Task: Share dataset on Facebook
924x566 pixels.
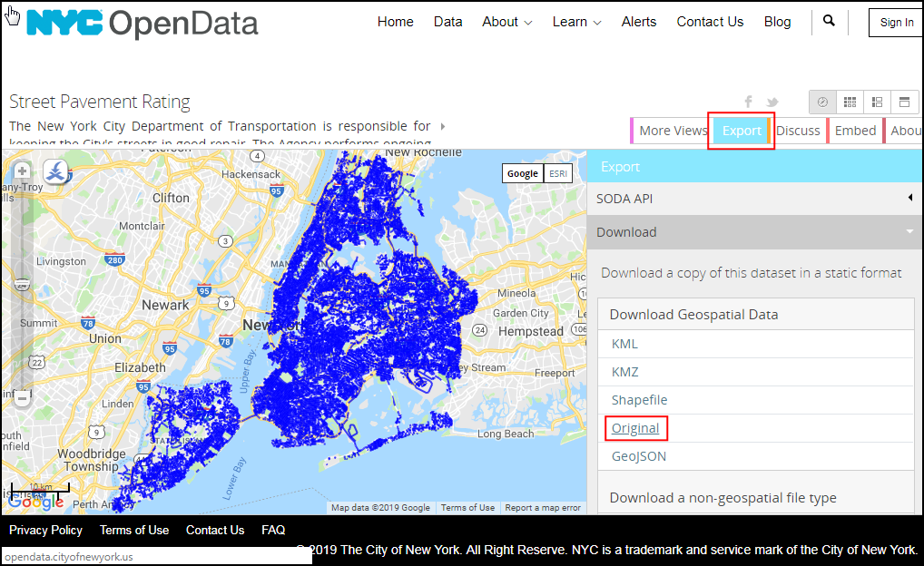Action: point(749,102)
